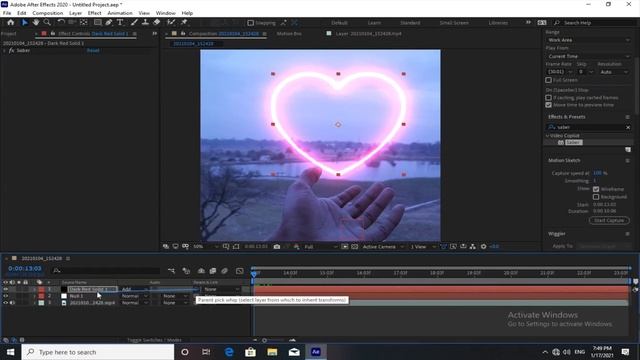640x360 pixels.
Task: Click the Home icon in toolbar
Action: (11, 22)
